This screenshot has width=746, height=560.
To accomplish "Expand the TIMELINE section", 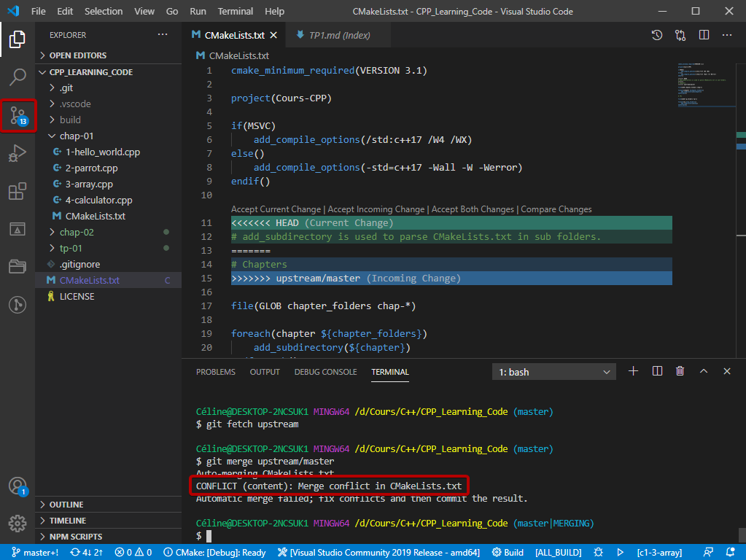I will (x=109, y=521).
